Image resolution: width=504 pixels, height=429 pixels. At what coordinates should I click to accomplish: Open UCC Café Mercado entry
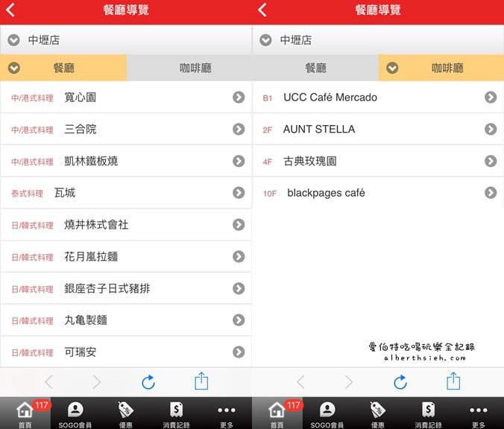coord(378,97)
